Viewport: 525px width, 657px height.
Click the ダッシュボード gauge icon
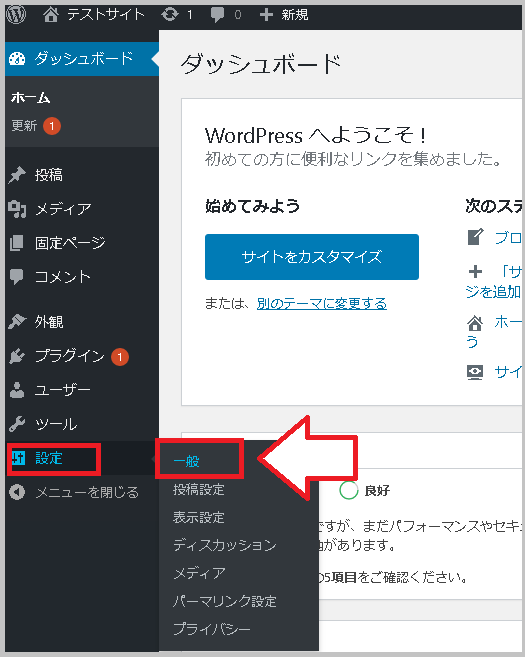[x=17, y=59]
